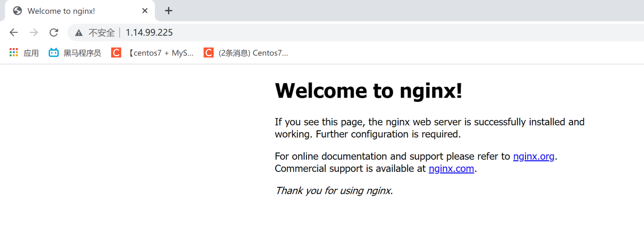Click the CSDN icon beside 【centos7 + MyS...
Image resolution: width=644 pixels, height=230 pixels.
pos(116,52)
